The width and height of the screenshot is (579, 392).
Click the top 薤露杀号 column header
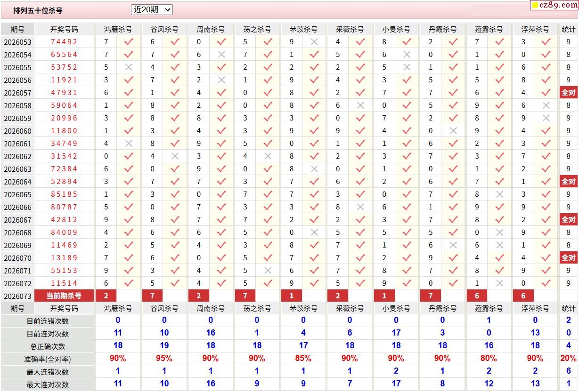click(489, 29)
